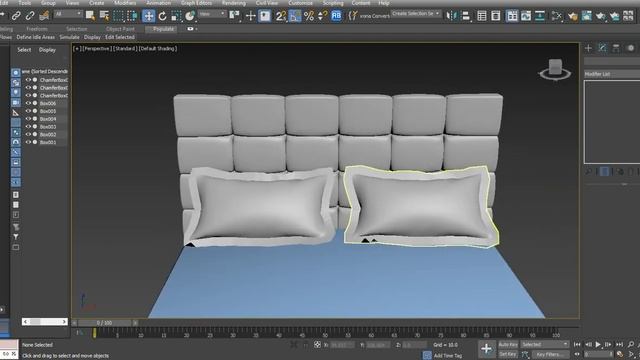This screenshot has height=360, width=640.
Task: Activate the Select Object tool
Action: coord(90,16)
